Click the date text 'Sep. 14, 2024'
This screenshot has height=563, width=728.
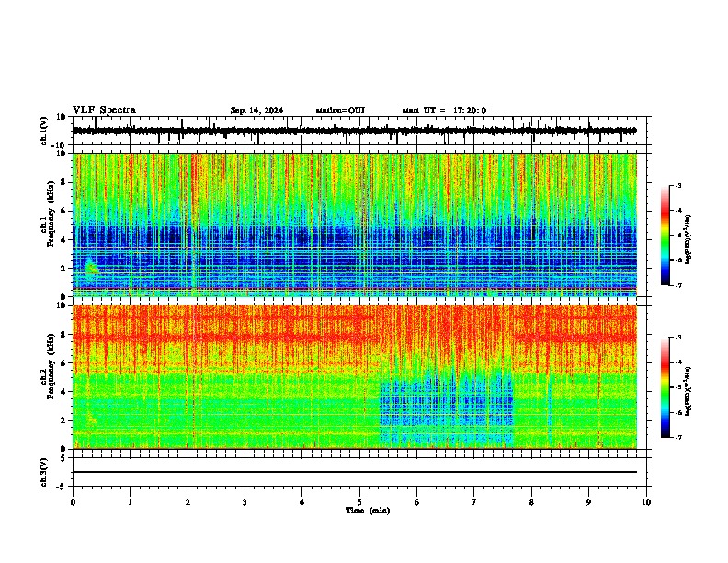pyautogui.click(x=256, y=110)
